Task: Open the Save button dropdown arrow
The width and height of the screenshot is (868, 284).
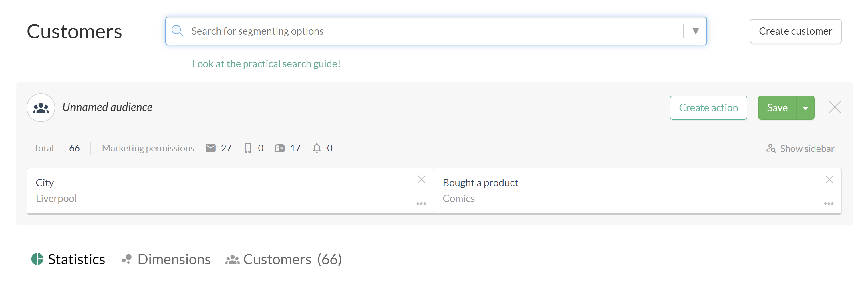Action: click(x=805, y=108)
